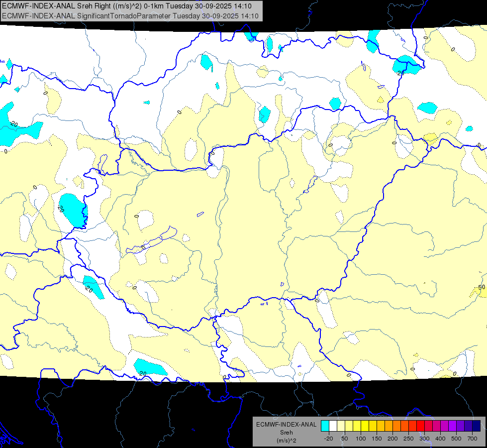The width and height of the screenshot is (487, 448).
Task: Click the legend label ECMWF-INDEX-ANAL
Action: (x=286, y=425)
